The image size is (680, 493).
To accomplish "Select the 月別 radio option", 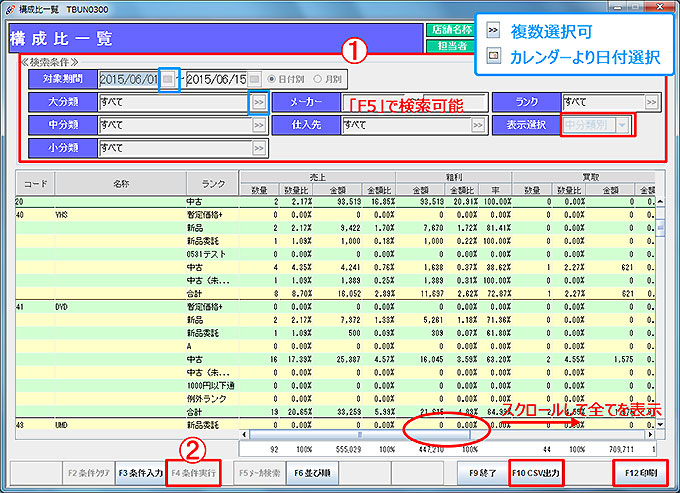I will click(327, 79).
